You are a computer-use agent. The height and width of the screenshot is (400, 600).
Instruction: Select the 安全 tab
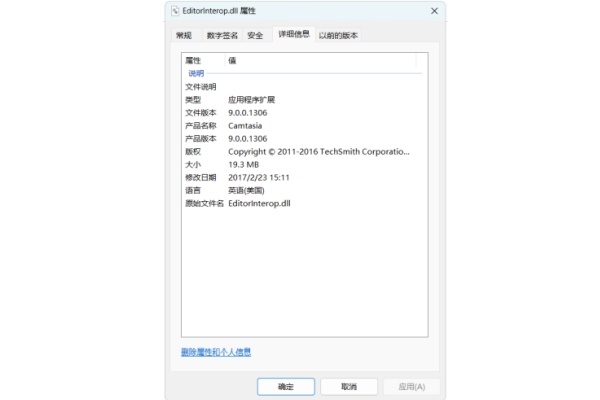coord(255,35)
